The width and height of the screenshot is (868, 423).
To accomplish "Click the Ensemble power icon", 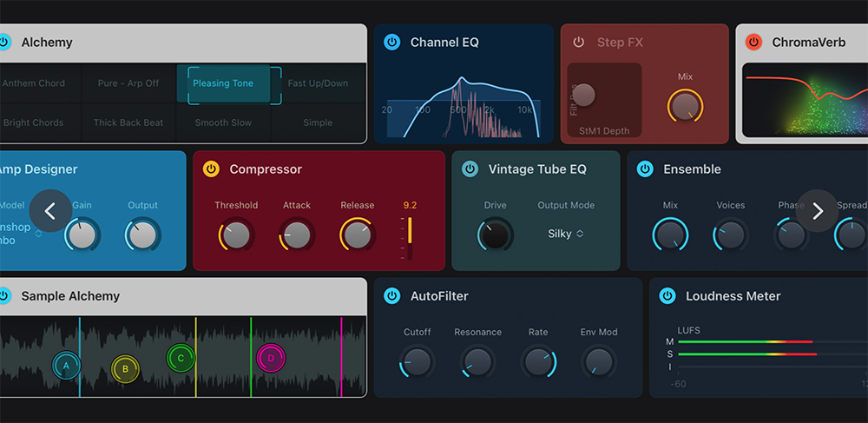I will click(645, 169).
